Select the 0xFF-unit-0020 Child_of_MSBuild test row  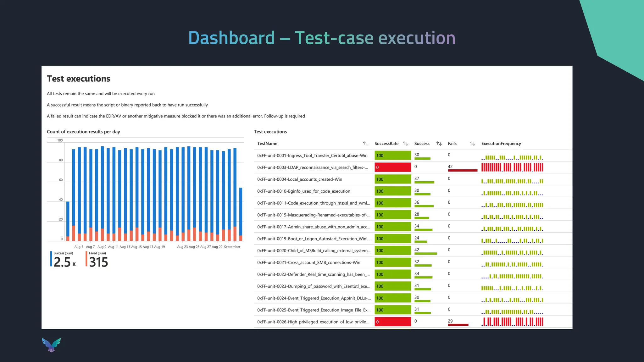pyautogui.click(x=314, y=251)
